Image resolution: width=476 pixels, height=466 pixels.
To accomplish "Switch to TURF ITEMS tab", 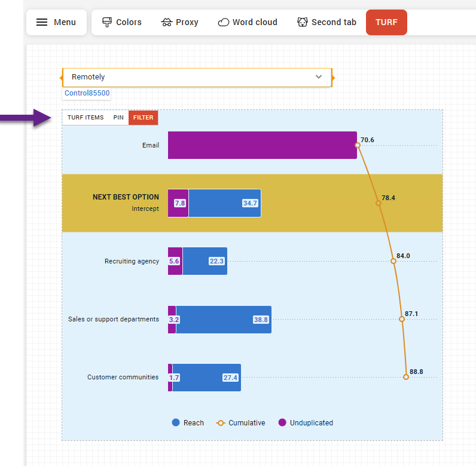I will (86, 118).
